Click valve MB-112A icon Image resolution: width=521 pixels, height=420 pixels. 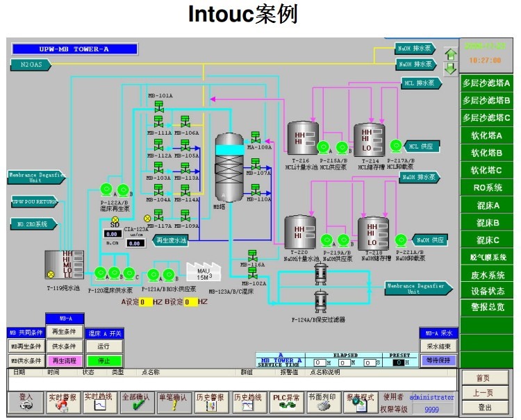[158, 145]
